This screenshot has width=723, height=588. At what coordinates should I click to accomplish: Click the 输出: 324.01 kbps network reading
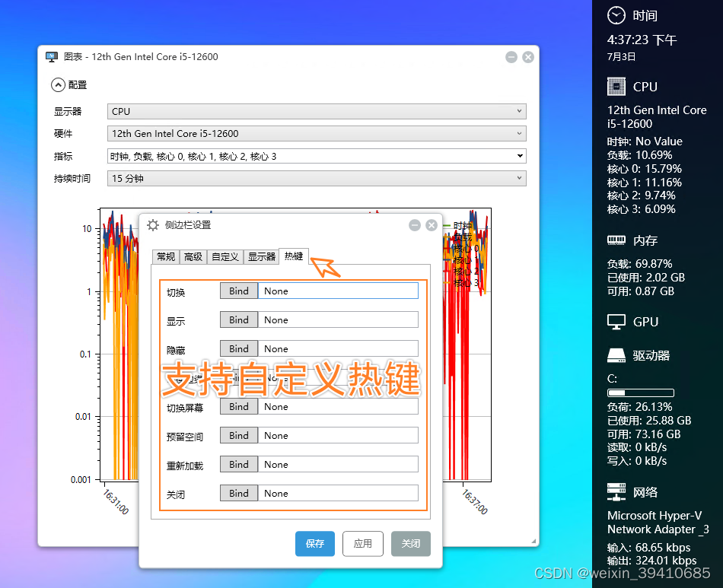pyautogui.click(x=651, y=561)
